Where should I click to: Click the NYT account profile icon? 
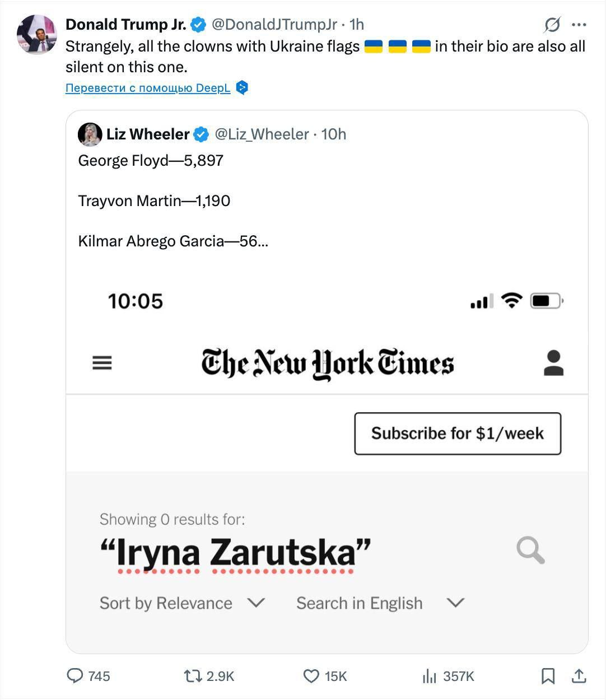553,363
